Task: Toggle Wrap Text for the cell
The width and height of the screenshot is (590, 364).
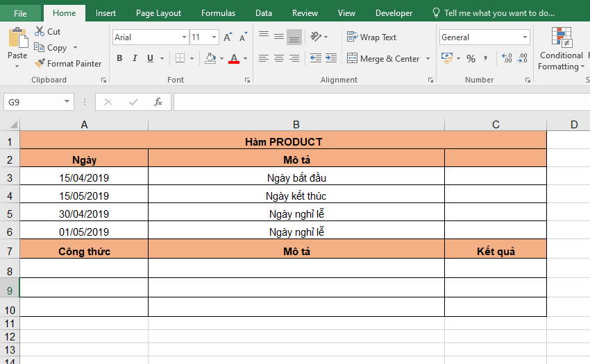Action: click(371, 37)
